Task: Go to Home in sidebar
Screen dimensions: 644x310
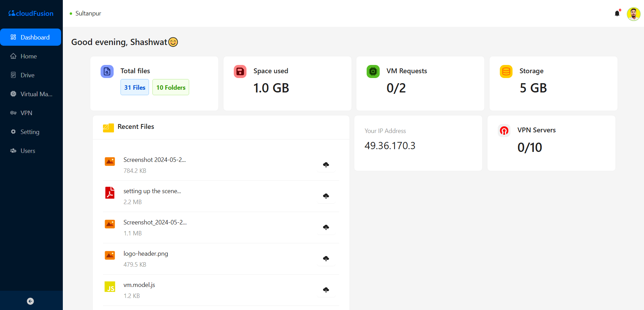Action: coord(31,56)
